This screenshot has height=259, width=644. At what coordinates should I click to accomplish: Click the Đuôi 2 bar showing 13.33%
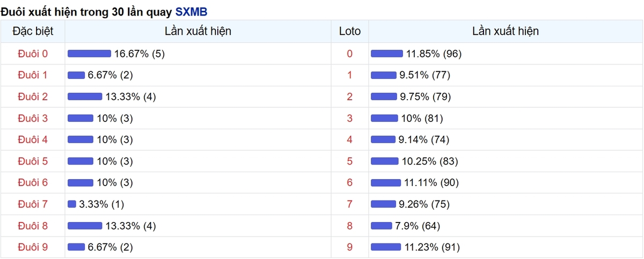pyautogui.click(x=85, y=97)
